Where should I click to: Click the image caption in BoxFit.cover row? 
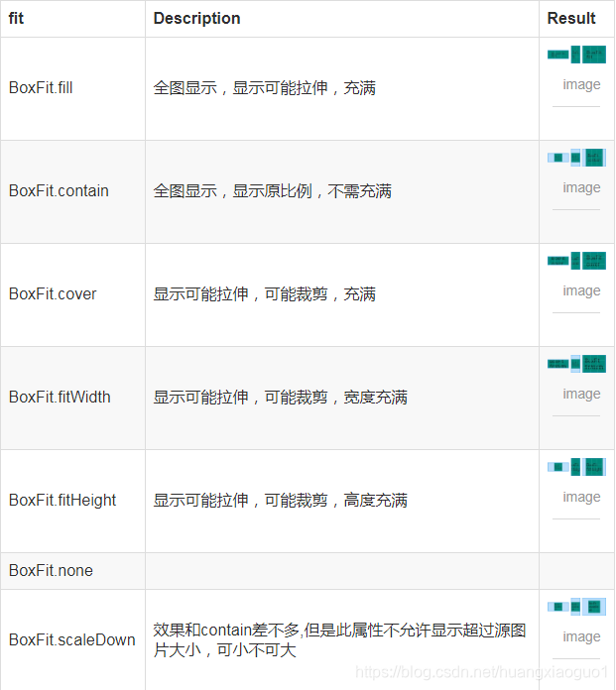[581, 290]
